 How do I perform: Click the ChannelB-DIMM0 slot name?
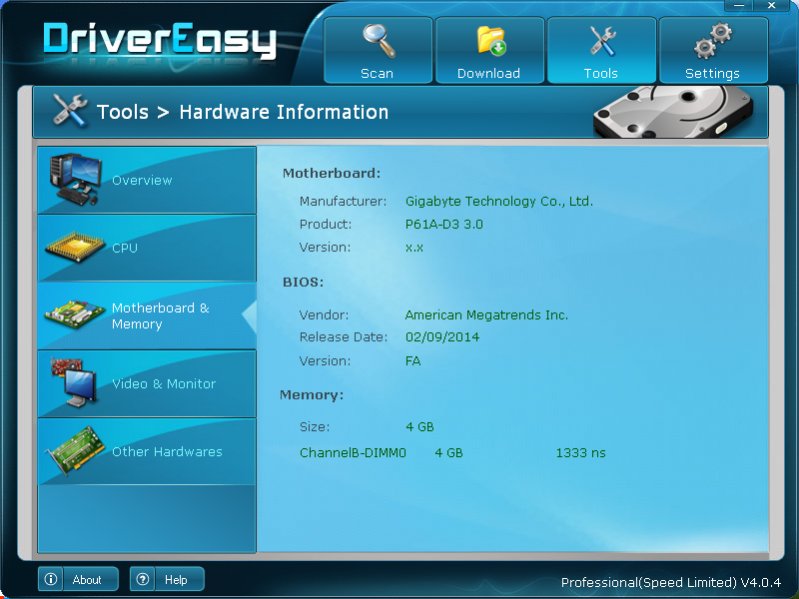click(x=353, y=452)
